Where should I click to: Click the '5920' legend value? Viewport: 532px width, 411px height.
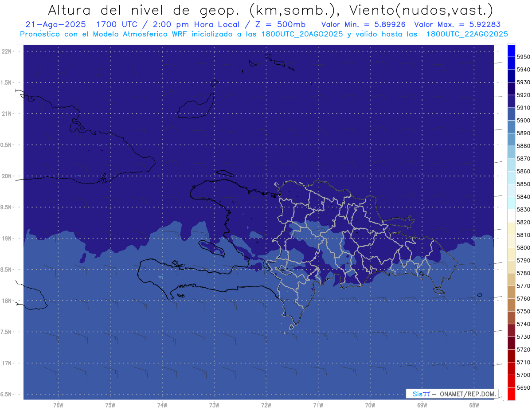click(523, 95)
